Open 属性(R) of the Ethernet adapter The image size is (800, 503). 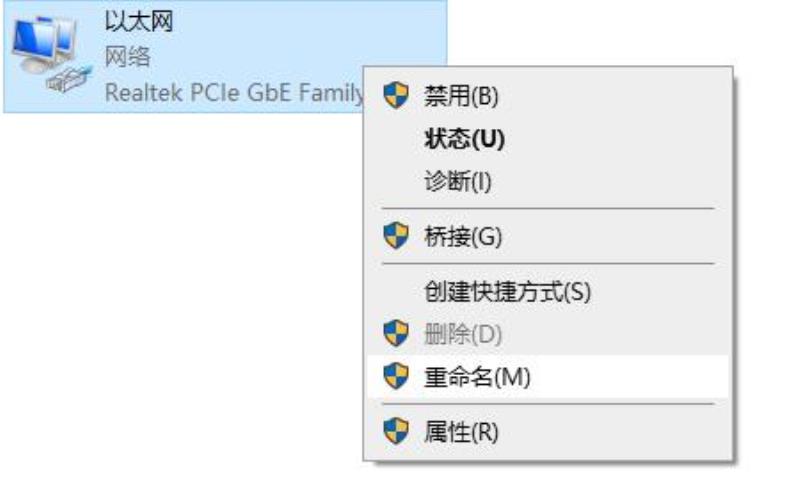tap(547, 432)
